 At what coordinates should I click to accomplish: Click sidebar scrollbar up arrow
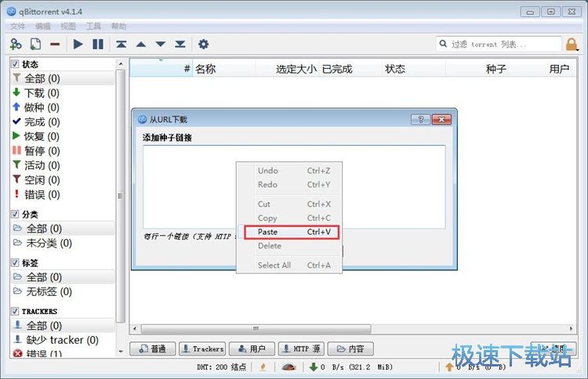(121, 64)
